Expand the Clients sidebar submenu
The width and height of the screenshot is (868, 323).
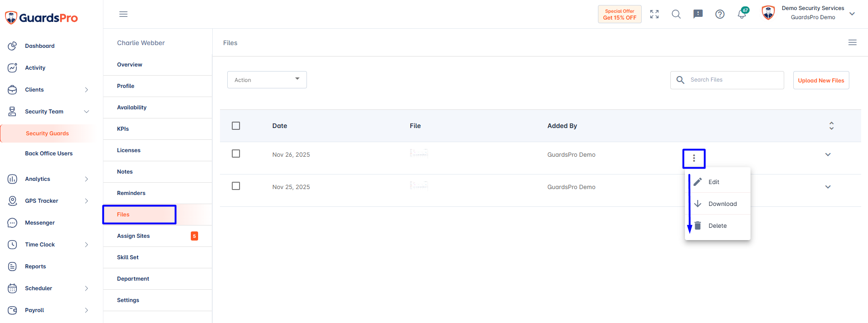[x=87, y=90]
